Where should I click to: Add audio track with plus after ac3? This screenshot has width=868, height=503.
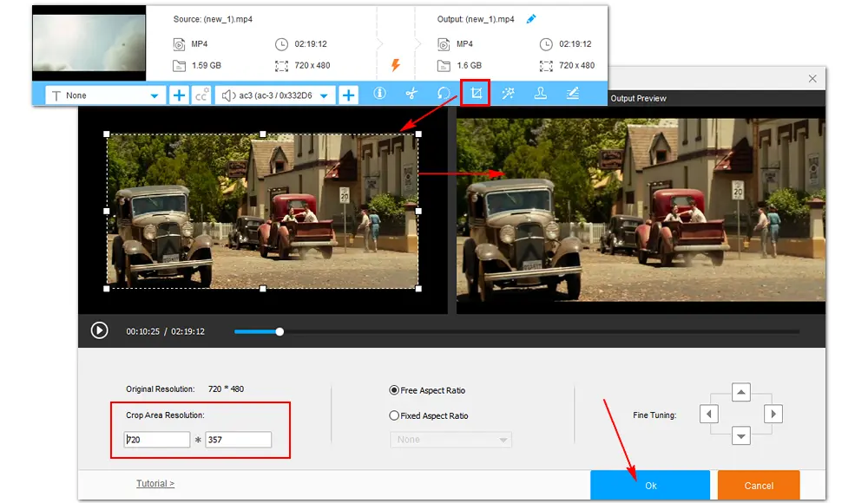(x=348, y=95)
